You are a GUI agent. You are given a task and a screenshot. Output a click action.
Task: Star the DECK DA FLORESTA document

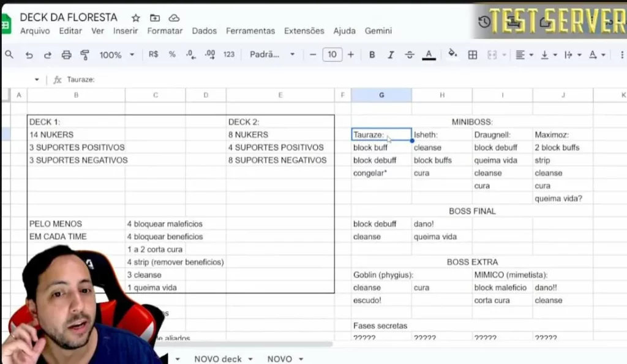[136, 18]
